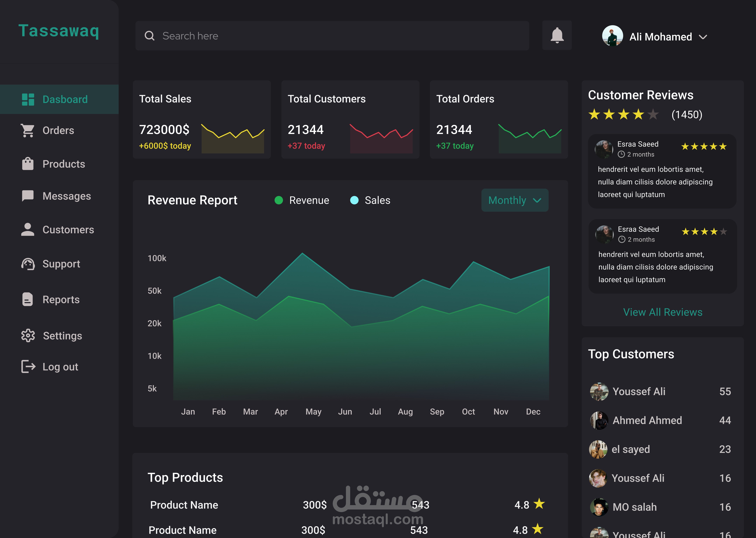The width and height of the screenshot is (756, 538).
Task: Click the Log out arrow icon
Action: 28,367
